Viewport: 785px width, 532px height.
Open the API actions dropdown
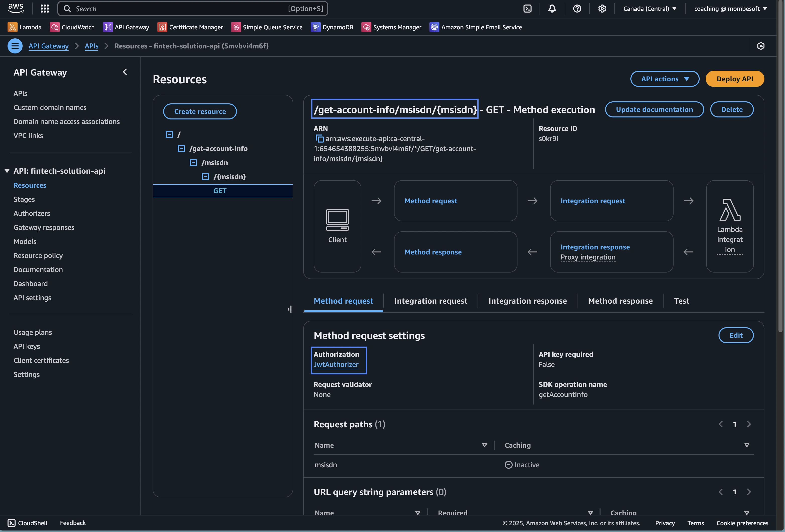[664, 79]
